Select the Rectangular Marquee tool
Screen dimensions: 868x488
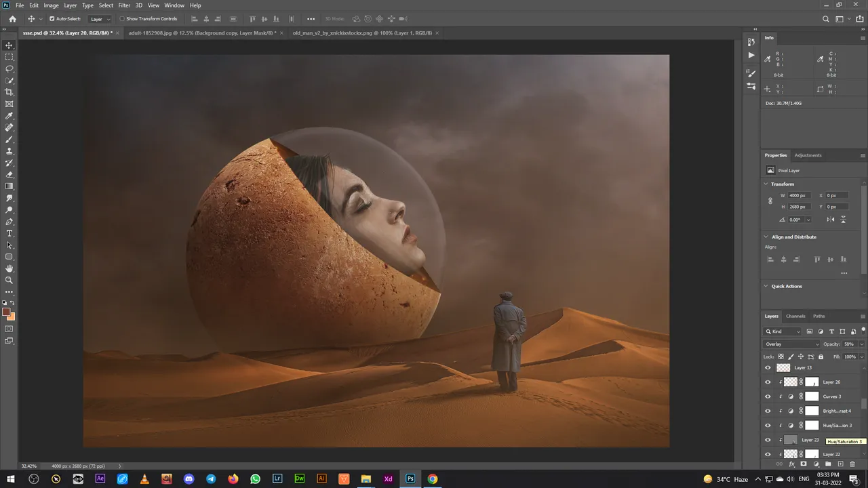pos(9,57)
